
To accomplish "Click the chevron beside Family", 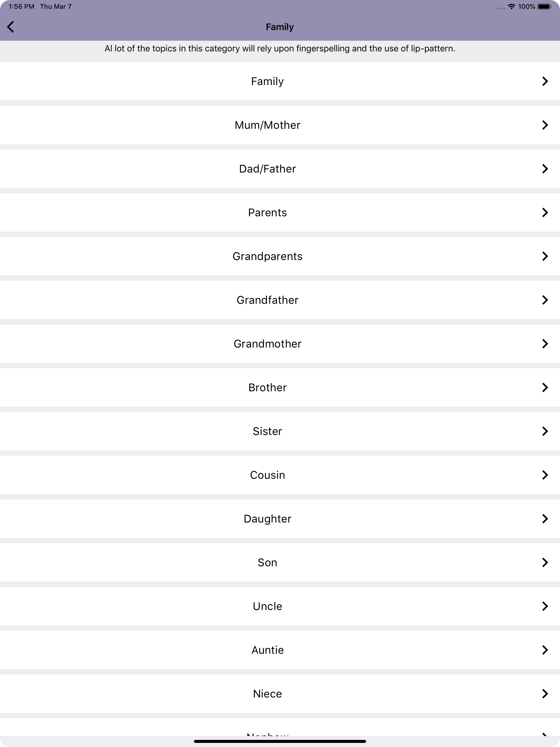I will pos(545,81).
